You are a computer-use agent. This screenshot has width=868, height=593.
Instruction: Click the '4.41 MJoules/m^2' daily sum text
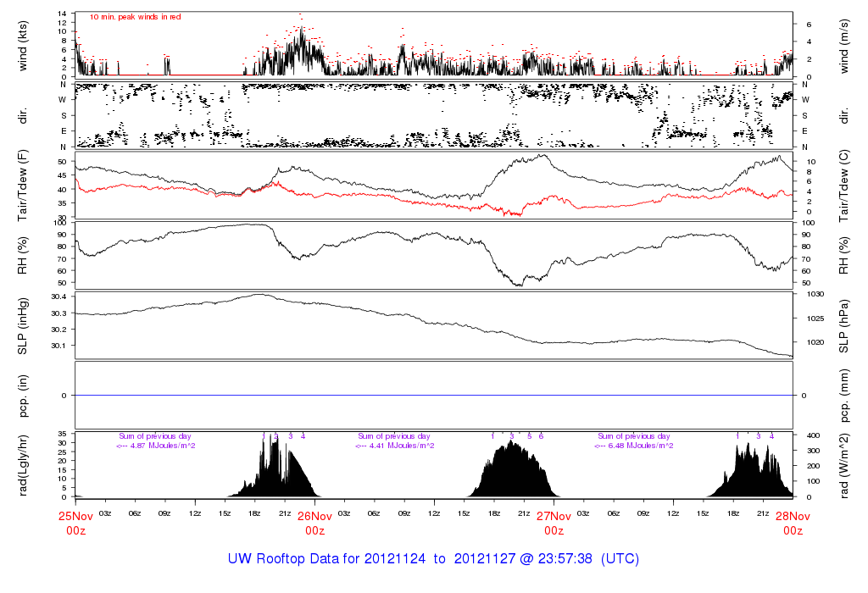point(401,446)
